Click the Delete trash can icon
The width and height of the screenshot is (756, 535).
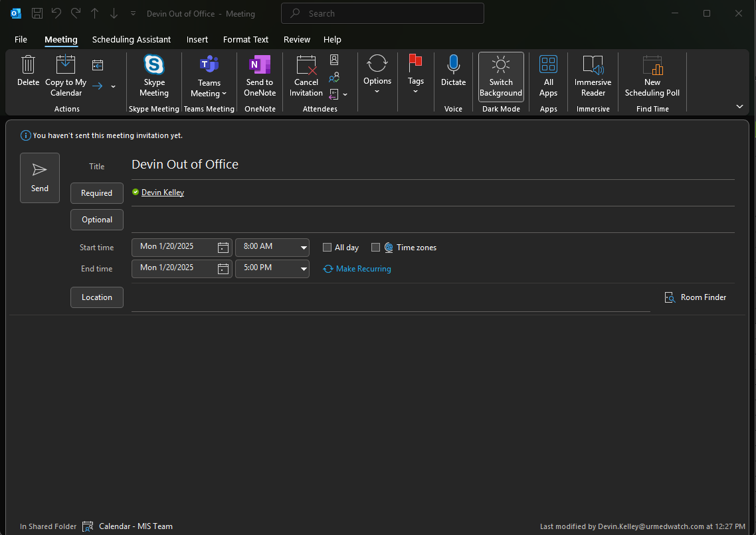tap(28, 65)
